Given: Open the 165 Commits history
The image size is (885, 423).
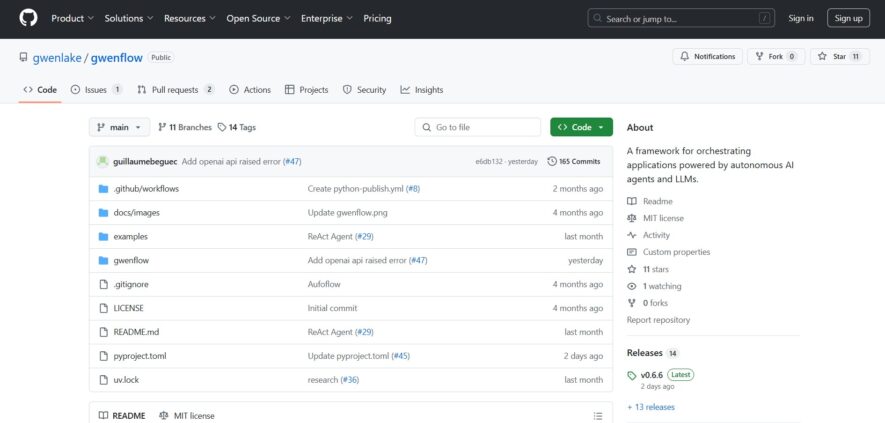Looking at the screenshot, I should [573, 162].
